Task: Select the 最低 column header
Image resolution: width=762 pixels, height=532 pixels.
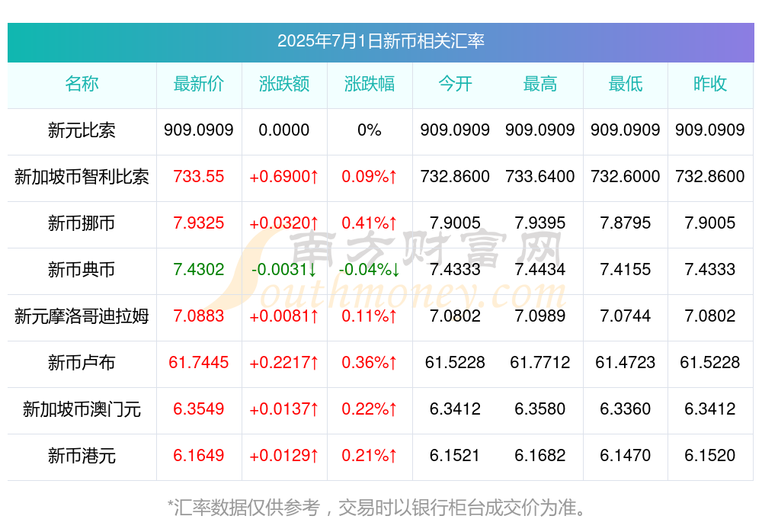Action: coord(626,84)
